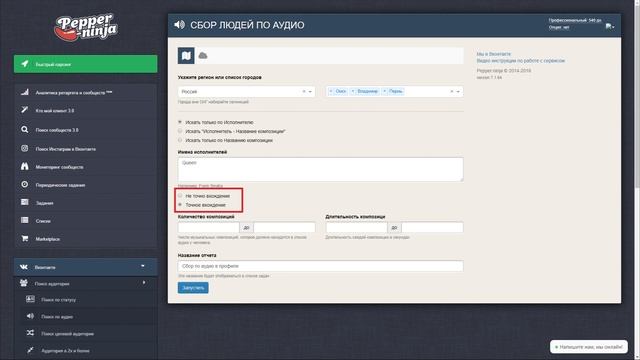
Task: Click the Instagram icon in the sidebar
Action: click(25, 149)
